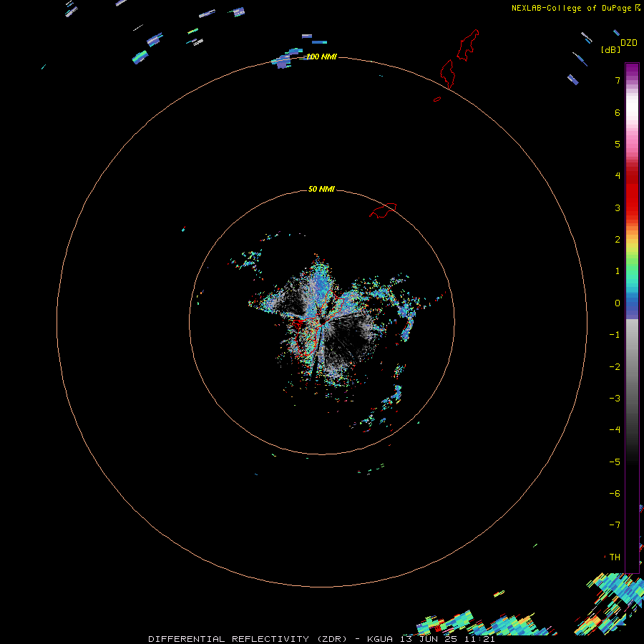Click the radar center where the echoes converge
The height and width of the screenshot is (644, 644).
(322, 321)
